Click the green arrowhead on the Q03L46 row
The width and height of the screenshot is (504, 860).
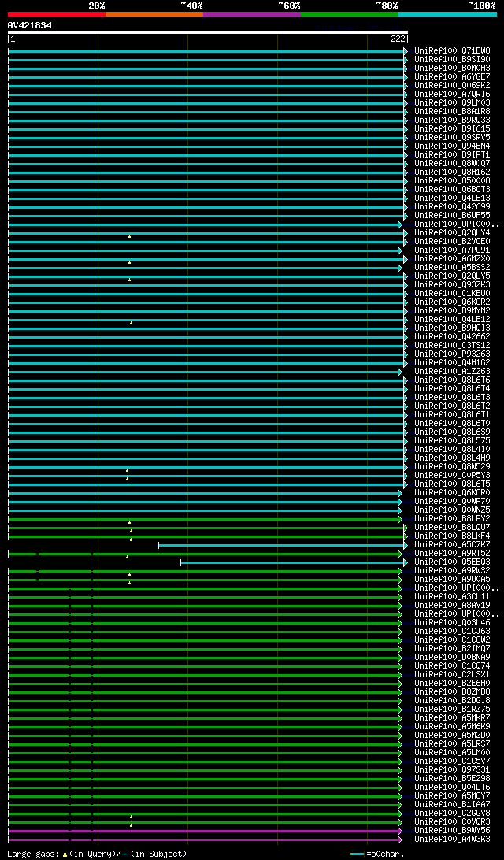(400, 622)
